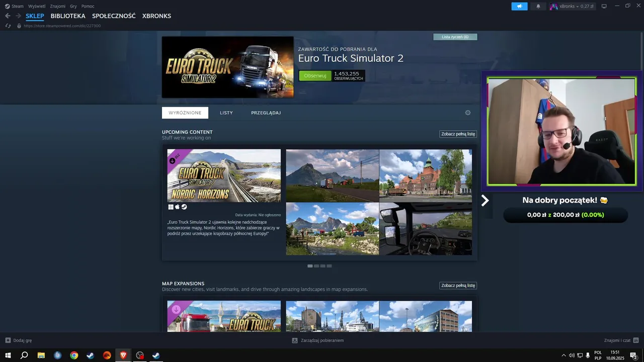Launch Google Chrome from the taskbar

pos(74,355)
